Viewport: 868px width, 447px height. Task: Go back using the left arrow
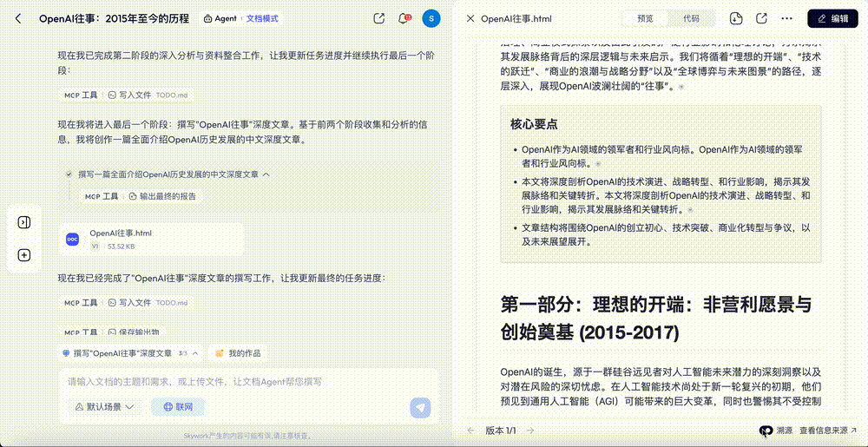click(18, 18)
